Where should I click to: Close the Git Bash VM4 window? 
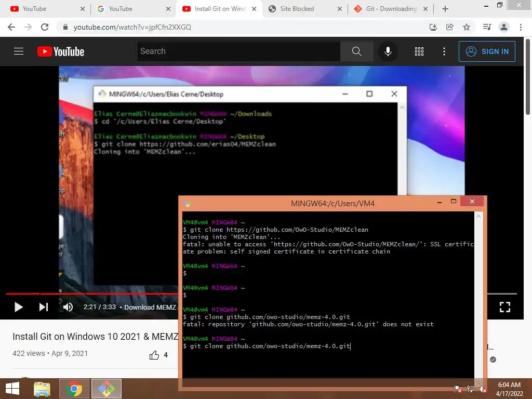click(472, 202)
